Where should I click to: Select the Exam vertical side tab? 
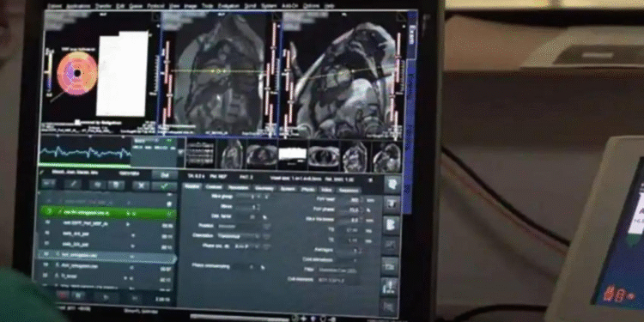click(x=413, y=35)
